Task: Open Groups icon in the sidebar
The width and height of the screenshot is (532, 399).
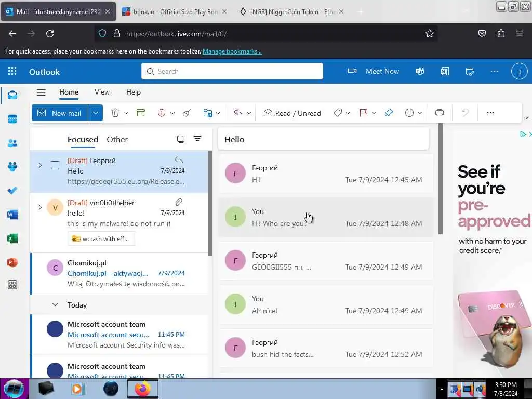Action: (12, 167)
